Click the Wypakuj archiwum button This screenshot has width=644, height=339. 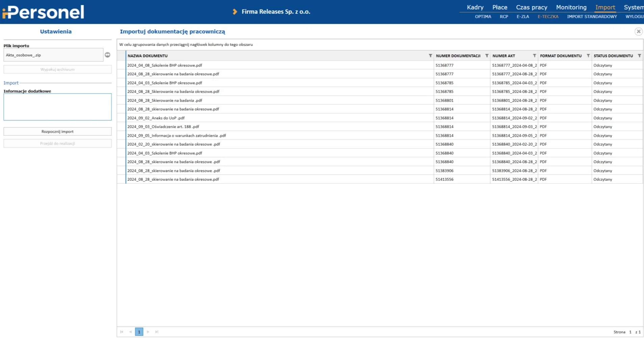[57, 70]
